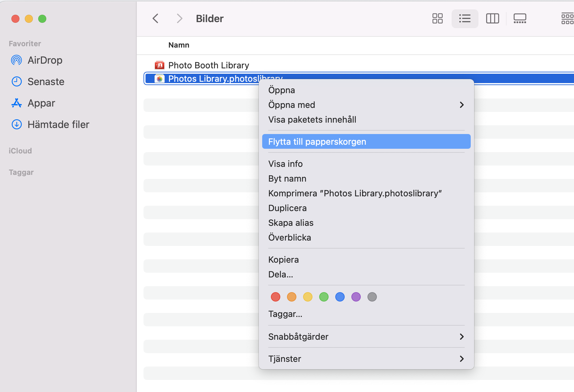Screen dimensions: 574x392
Task: Go forward with the right chevron button
Action: coord(179,18)
